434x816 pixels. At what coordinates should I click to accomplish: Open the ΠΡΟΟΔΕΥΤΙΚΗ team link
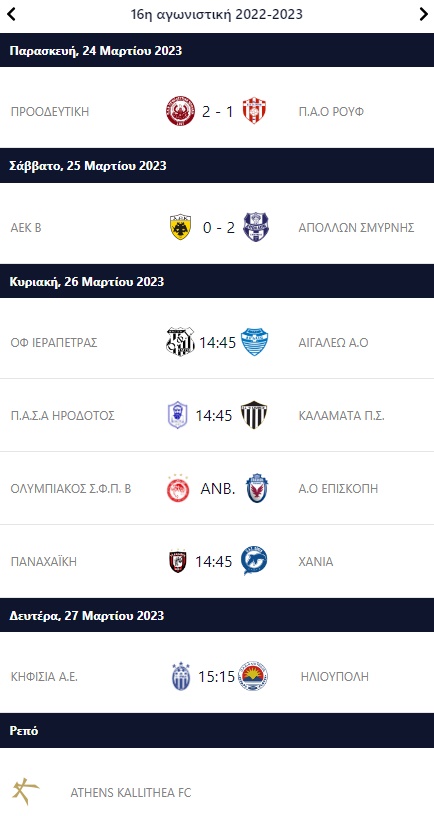click(x=50, y=111)
